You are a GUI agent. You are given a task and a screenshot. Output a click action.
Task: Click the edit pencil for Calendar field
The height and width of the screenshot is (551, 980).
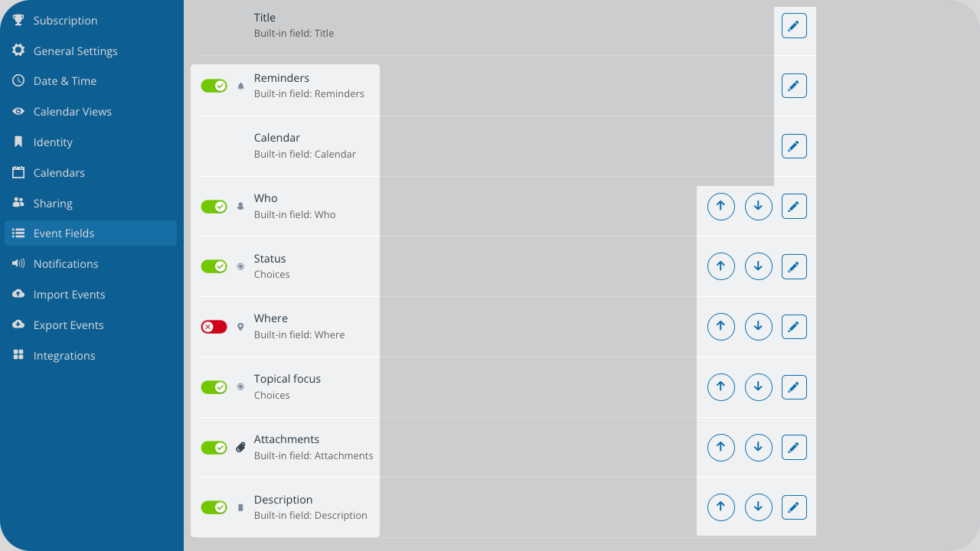794,145
